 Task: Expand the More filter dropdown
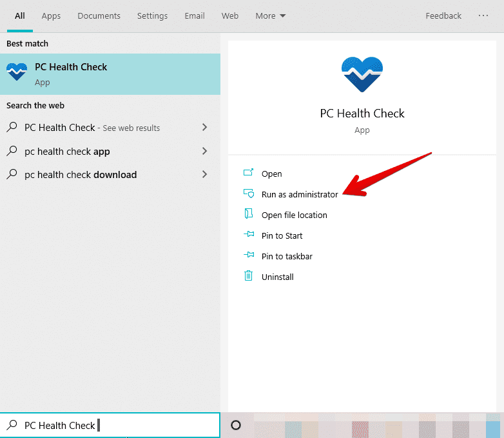click(270, 15)
